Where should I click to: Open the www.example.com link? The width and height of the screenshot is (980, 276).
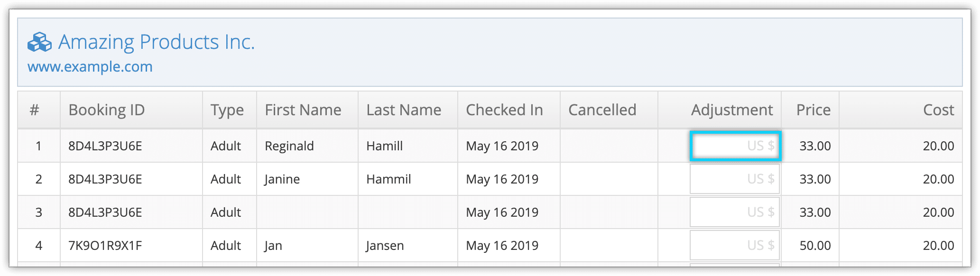tap(90, 67)
